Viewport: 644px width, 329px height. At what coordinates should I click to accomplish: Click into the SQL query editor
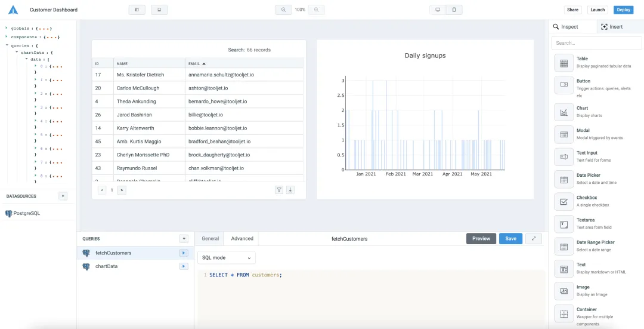tap(371, 299)
